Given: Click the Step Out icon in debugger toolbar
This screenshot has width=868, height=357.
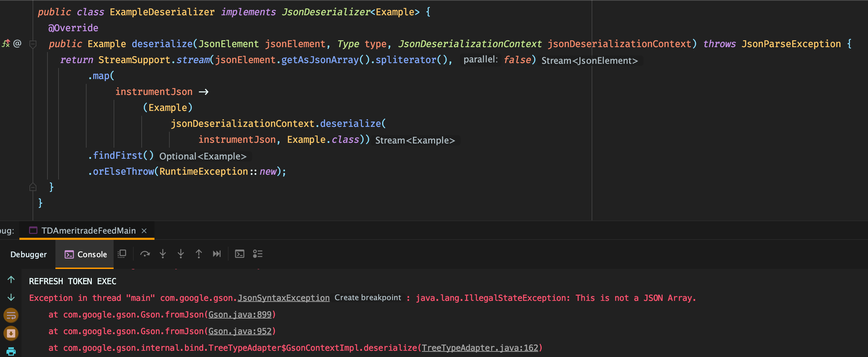Looking at the screenshot, I should click(199, 254).
